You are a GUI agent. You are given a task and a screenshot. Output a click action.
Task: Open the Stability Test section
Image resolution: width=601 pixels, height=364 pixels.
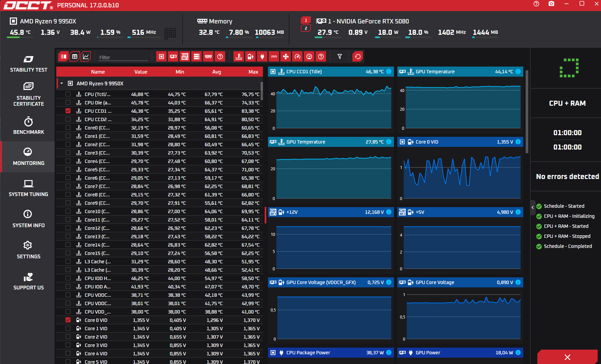tap(28, 64)
